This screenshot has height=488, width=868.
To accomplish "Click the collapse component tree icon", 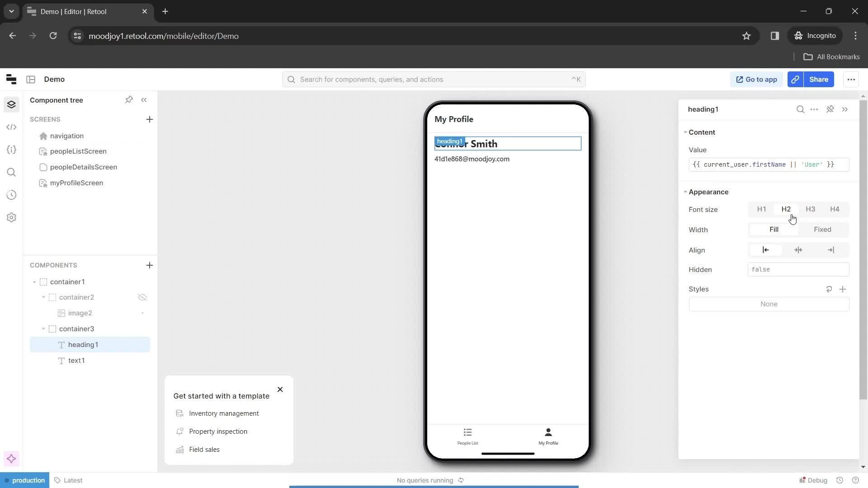I will [144, 99].
